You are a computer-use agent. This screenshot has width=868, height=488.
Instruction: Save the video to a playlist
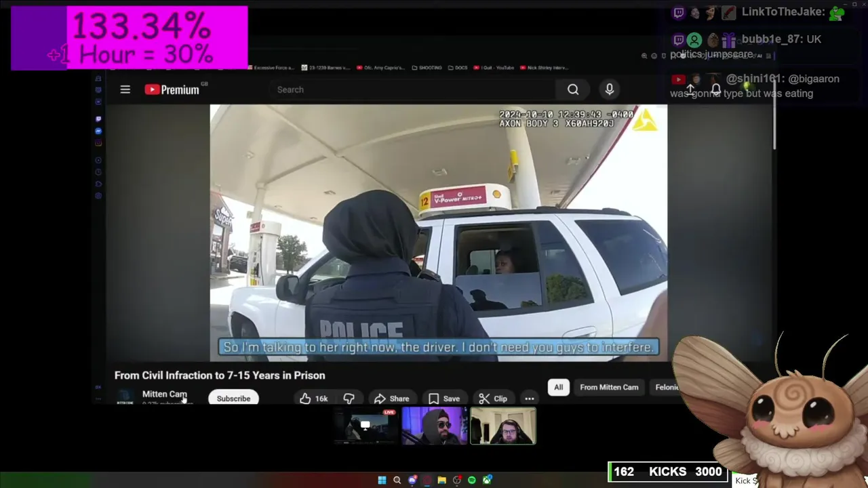pos(444,399)
